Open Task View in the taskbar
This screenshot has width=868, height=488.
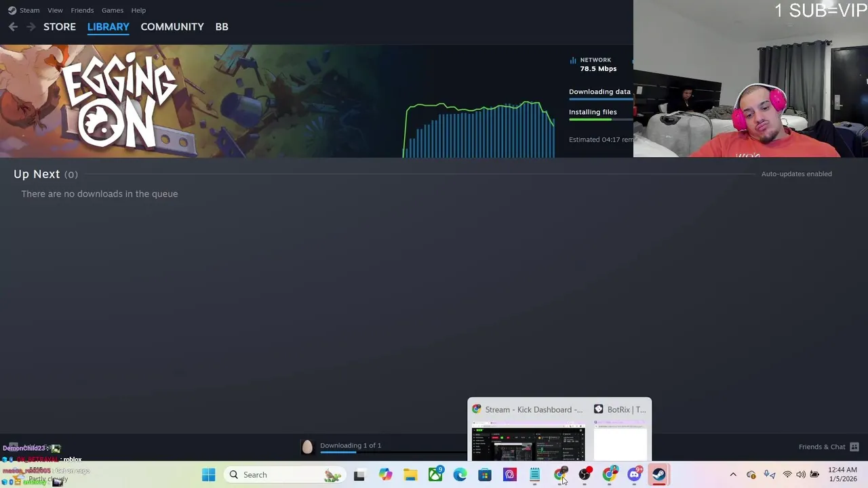tap(359, 474)
